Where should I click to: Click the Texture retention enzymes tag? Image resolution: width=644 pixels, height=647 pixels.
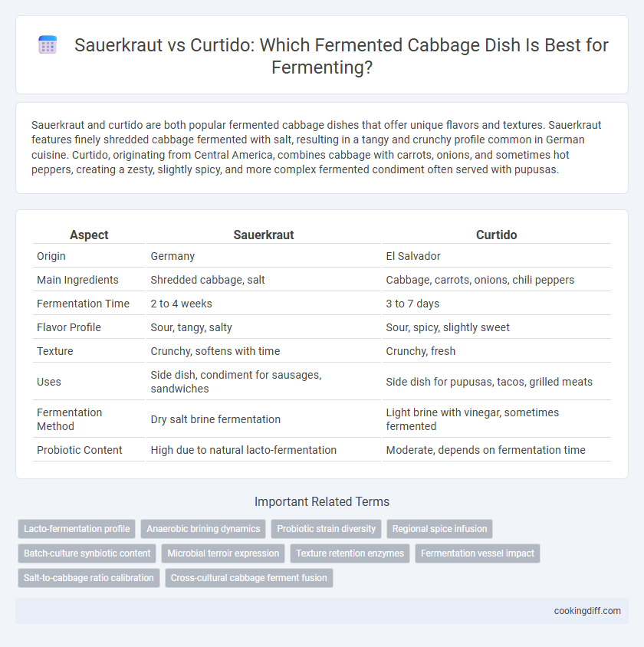click(350, 553)
